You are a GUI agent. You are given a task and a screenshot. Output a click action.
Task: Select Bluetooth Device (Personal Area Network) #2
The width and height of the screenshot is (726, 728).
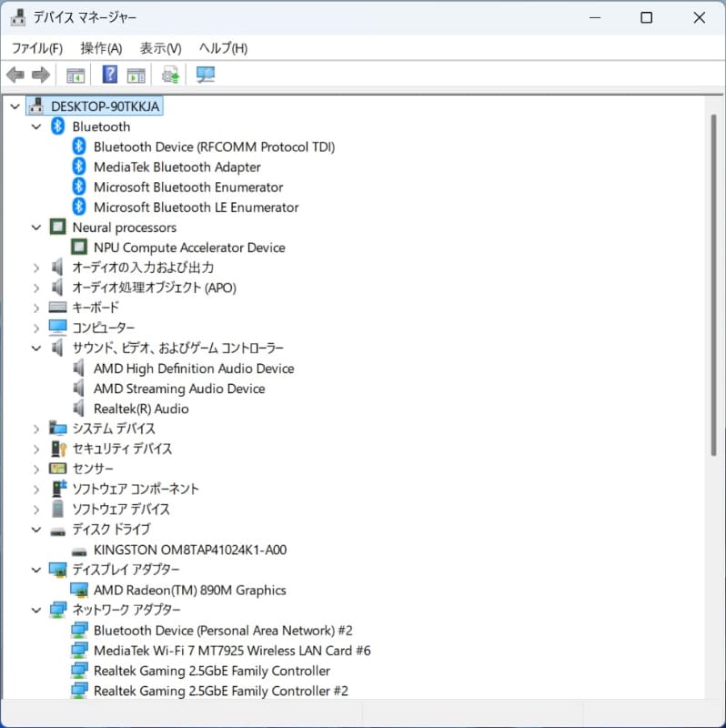223,630
